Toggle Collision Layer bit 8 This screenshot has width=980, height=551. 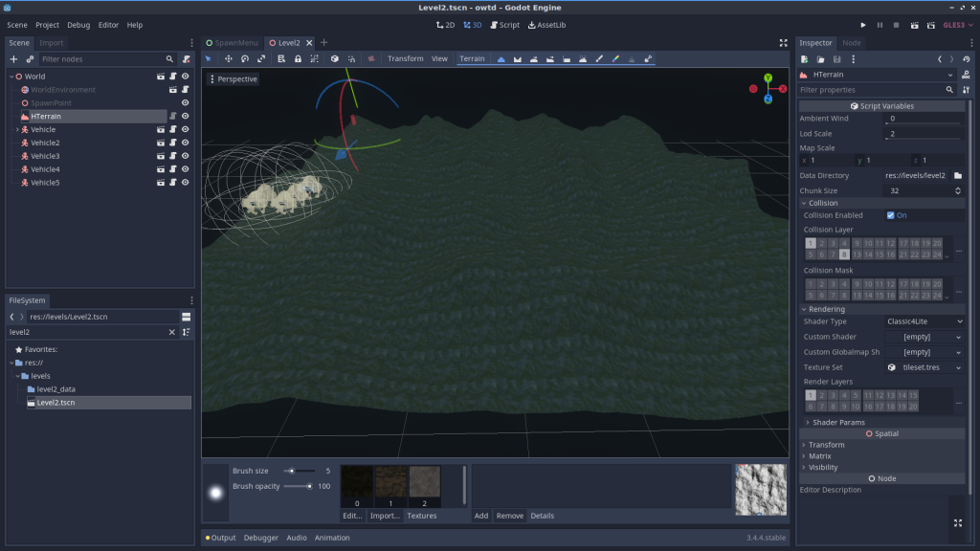click(844, 254)
